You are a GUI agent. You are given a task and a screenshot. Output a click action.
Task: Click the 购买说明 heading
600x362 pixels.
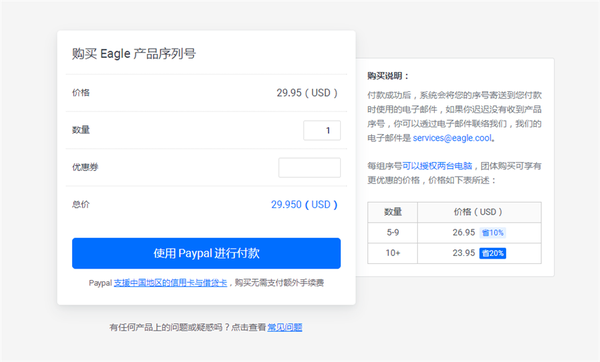tap(388, 76)
